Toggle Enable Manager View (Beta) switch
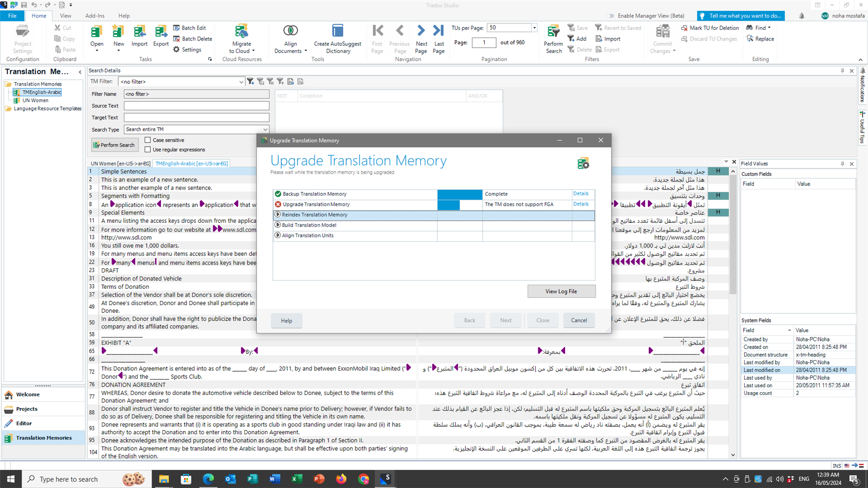868x488 pixels. [610, 16]
